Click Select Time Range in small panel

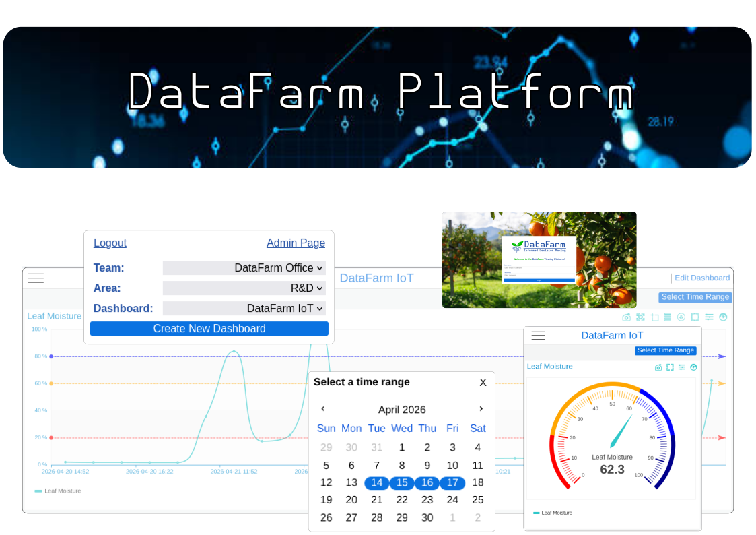coord(665,351)
